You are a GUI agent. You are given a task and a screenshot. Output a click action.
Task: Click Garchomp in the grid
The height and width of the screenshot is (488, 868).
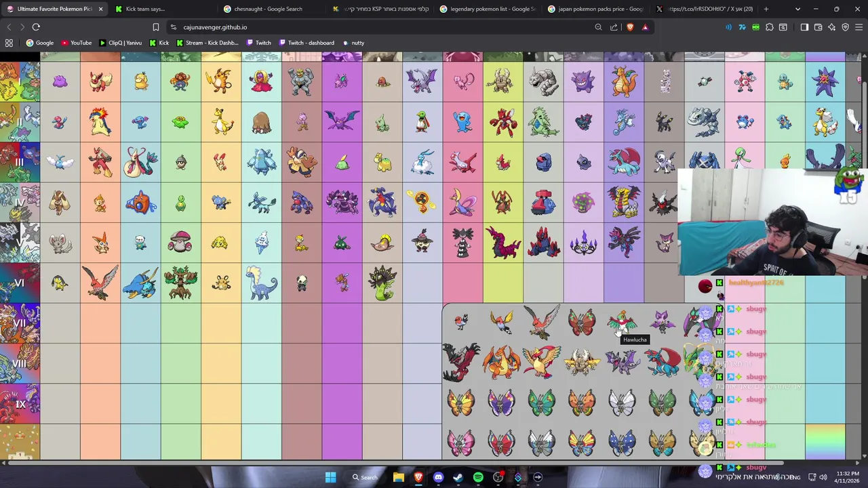pyautogui.click(x=382, y=202)
